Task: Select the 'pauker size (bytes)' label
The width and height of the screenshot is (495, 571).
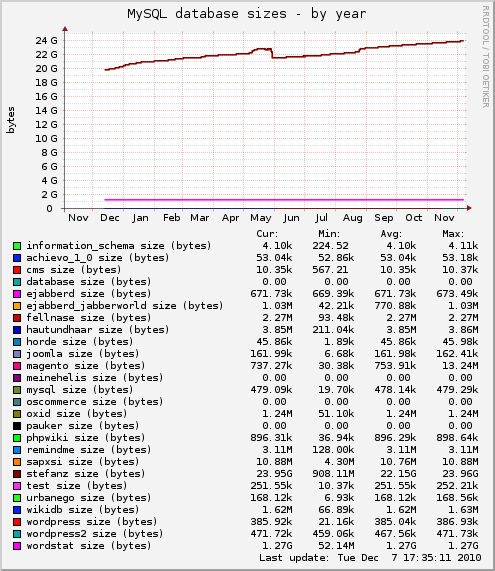Action: click(x=83, y=426)
